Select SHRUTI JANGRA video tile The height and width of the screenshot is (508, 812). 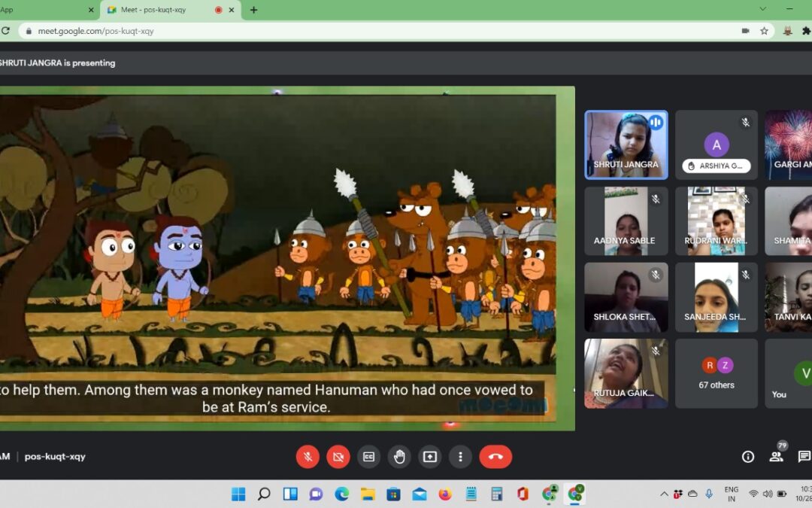(626, 145)
